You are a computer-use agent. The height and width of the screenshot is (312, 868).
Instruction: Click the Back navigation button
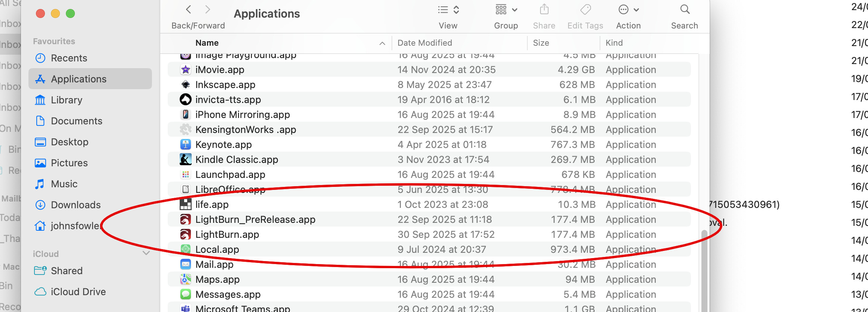point(189,10)
